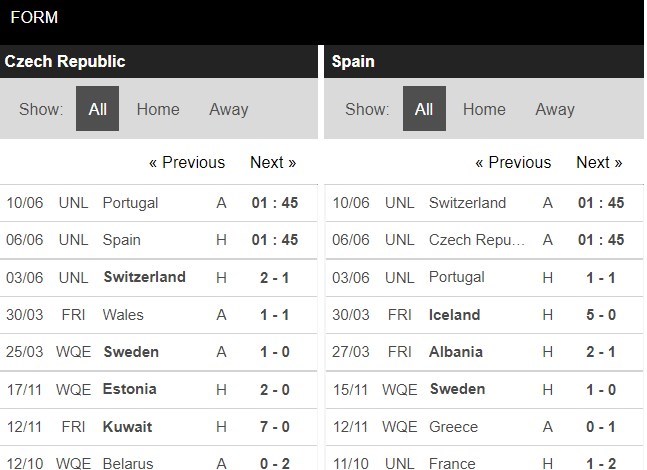Go to Previous Spain results
The width and height of the screenshot is (647, 470).
(513, 162)
